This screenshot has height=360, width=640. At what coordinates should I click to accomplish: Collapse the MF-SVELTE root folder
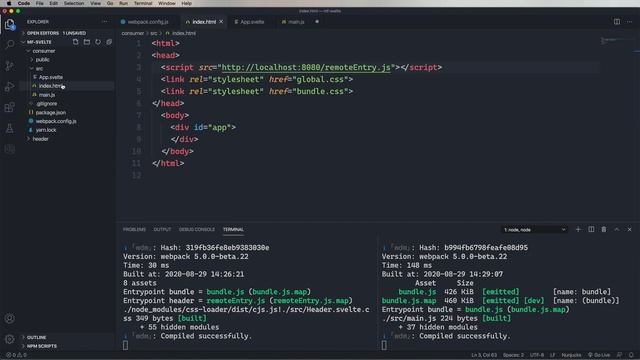[39, 42]
